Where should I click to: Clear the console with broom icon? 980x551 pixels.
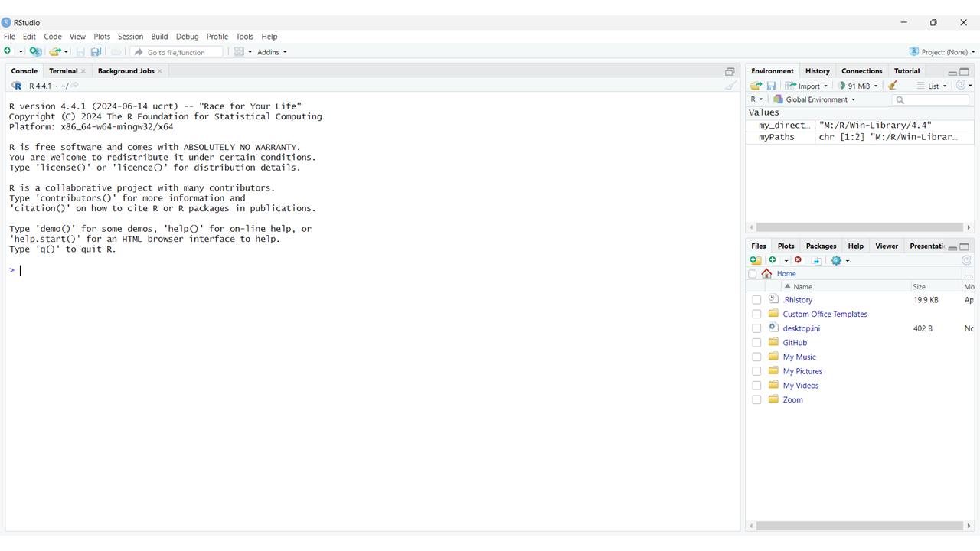tap(731, 86)
